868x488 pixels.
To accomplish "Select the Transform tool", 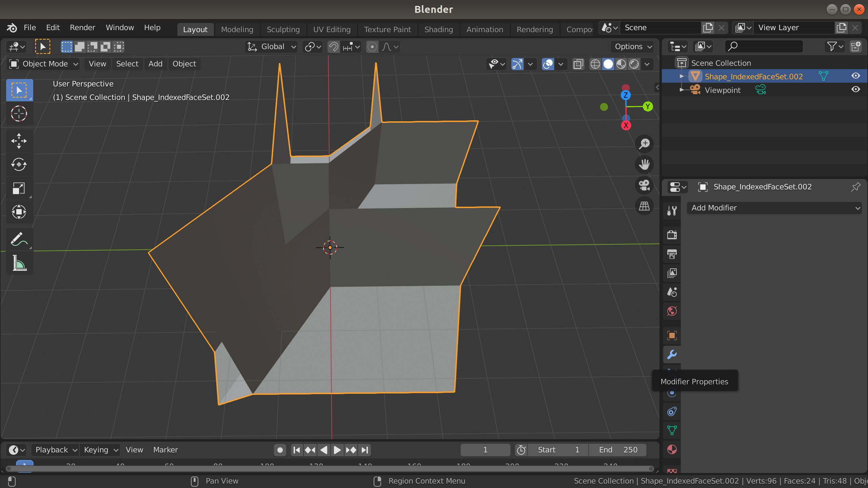I will (19, 212).
